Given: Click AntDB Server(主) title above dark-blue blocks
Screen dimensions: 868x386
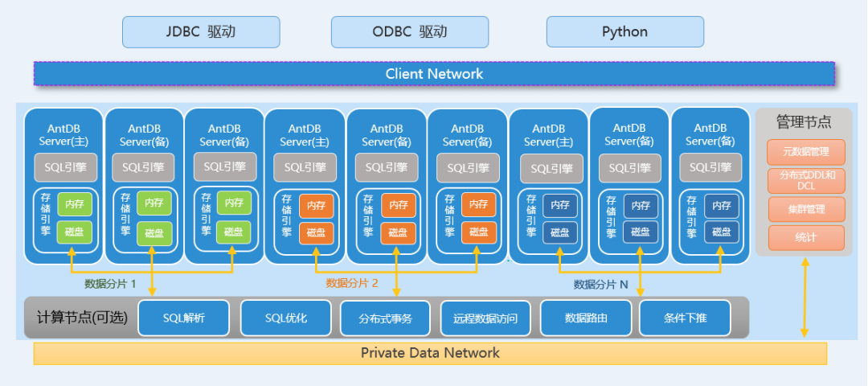Looking at the screenshot, I should (548, 134).
